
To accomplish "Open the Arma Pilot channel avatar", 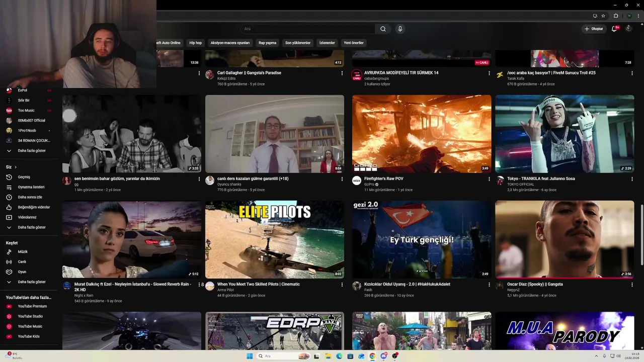I will click(x=210, y=286).
